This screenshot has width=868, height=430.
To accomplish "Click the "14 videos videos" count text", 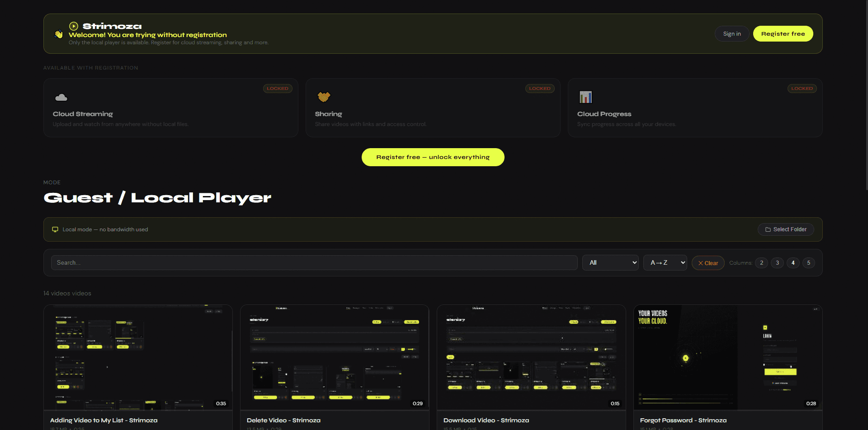I will click(x=67, y=294).
